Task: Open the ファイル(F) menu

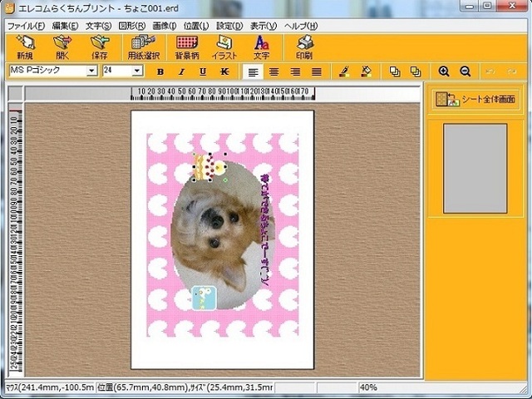Action: 26,26
